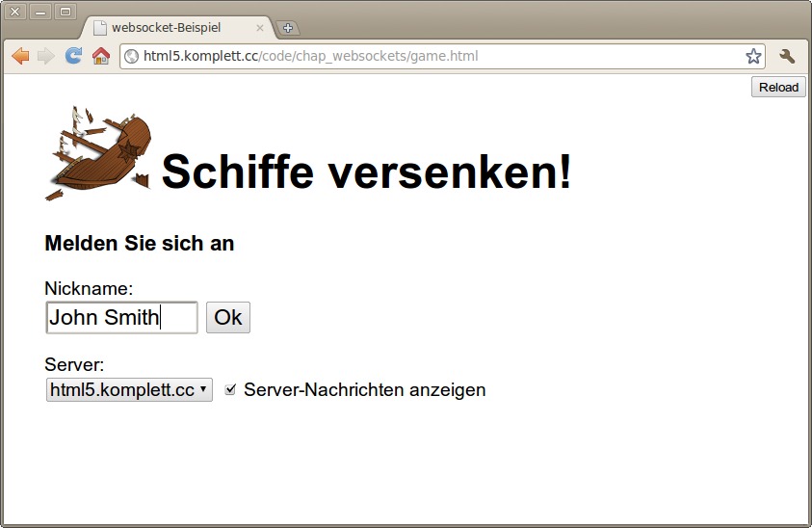The width and height of the screenshot is (812, 528).
Task: Open the wrench settings menu
Action: 787,56
